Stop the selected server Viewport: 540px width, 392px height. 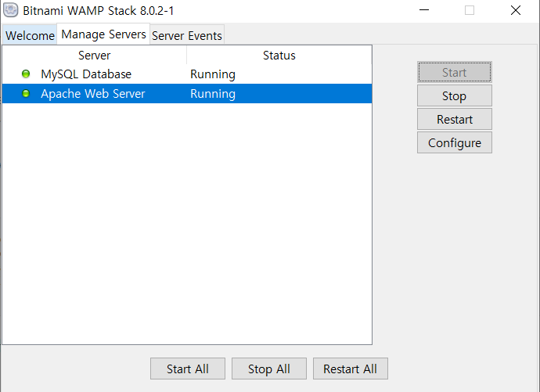click(x=455, y=95)
